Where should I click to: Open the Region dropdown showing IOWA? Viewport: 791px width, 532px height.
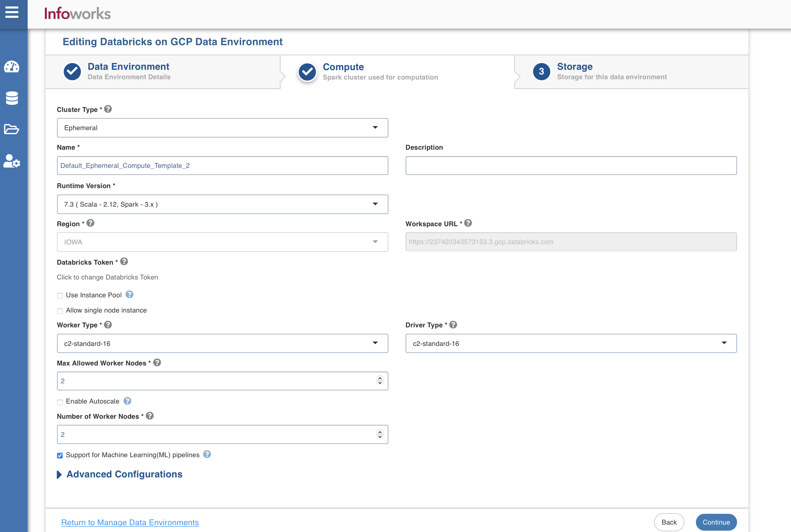pyautogui.click(x=223, y=242)
